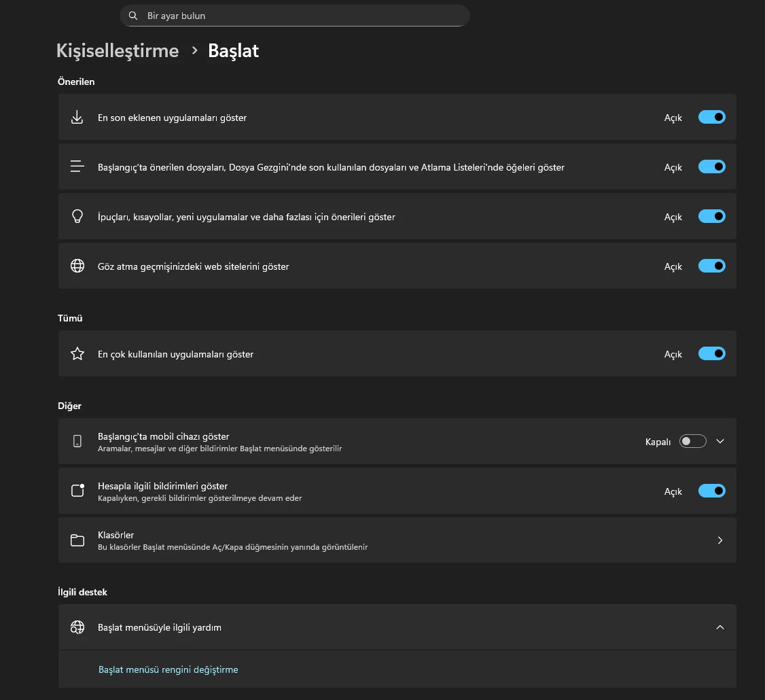Click the list icon for recommended files
Image resolution: width=765 pixels, height=700 pixels.
(77, 167)
